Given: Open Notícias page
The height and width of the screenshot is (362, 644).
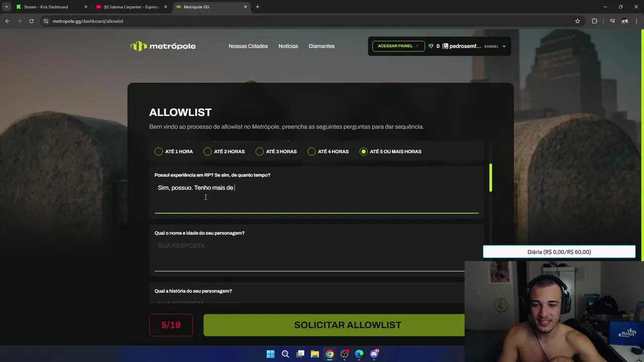Looking at the screenshot, I should pos(288,46).
